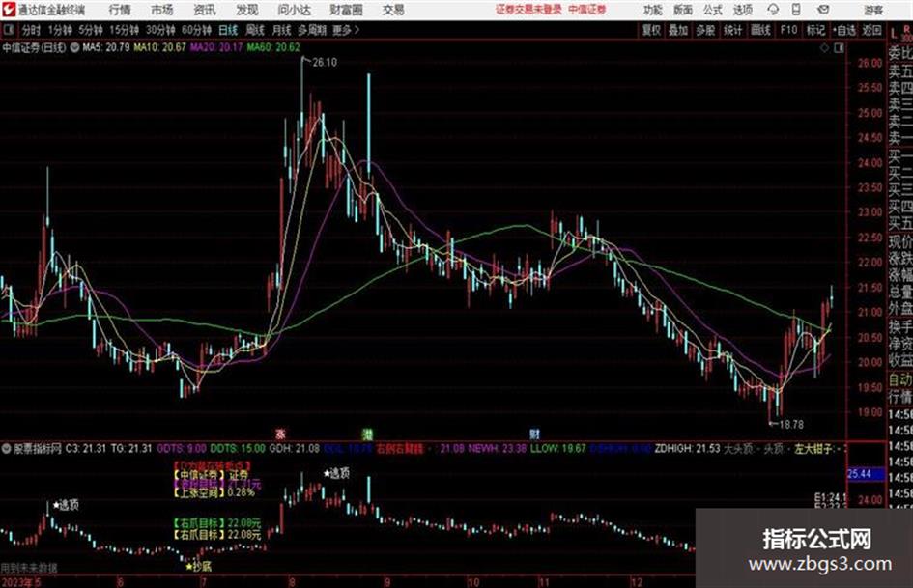Open the 资讯 menu
Image resolution: width=913 pixels, height=588 pixels.
205,10
